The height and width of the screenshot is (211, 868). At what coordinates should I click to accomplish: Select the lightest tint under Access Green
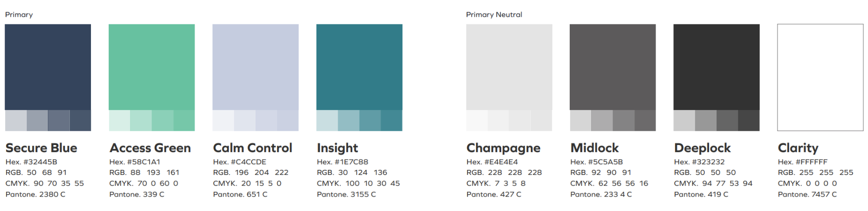[x=120, y=121]
